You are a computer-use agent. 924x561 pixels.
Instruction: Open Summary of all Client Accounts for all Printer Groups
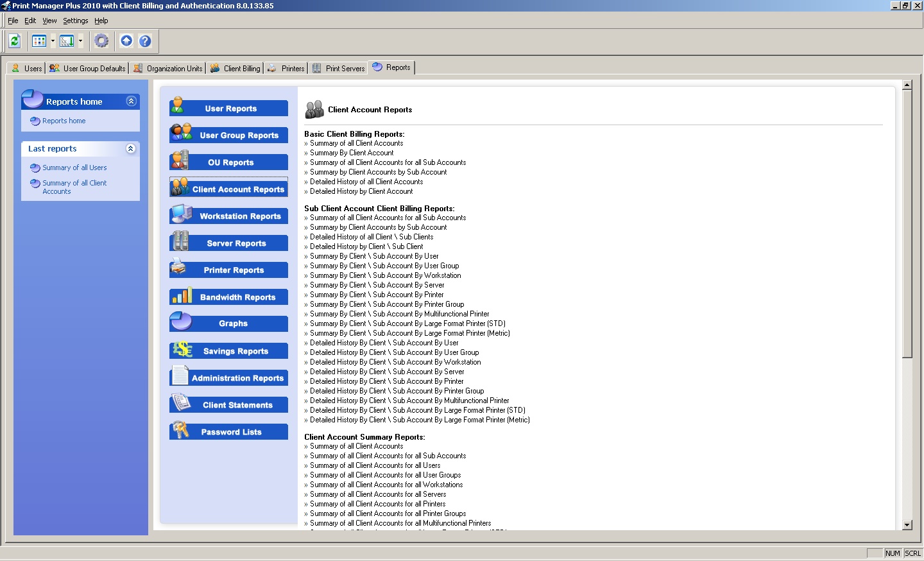click(x=388, y=514)
